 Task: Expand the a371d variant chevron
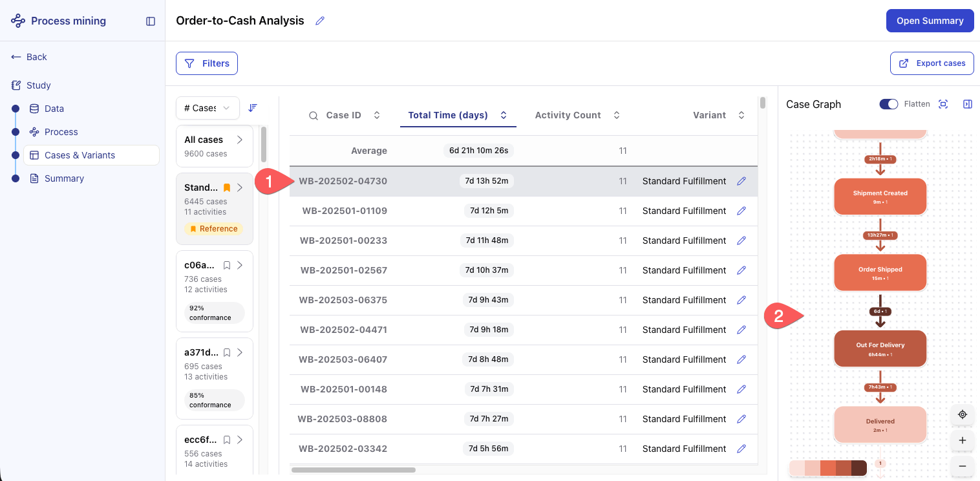(240, 352)
